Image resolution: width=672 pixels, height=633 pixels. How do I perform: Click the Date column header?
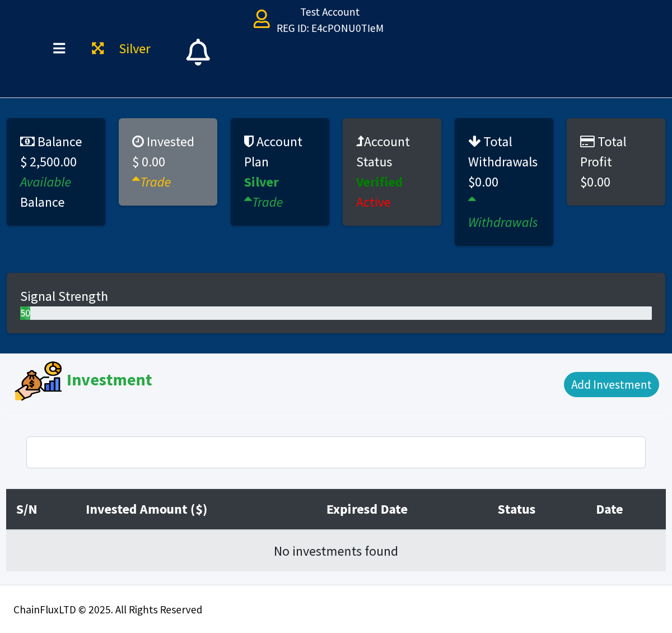(609, 509)
